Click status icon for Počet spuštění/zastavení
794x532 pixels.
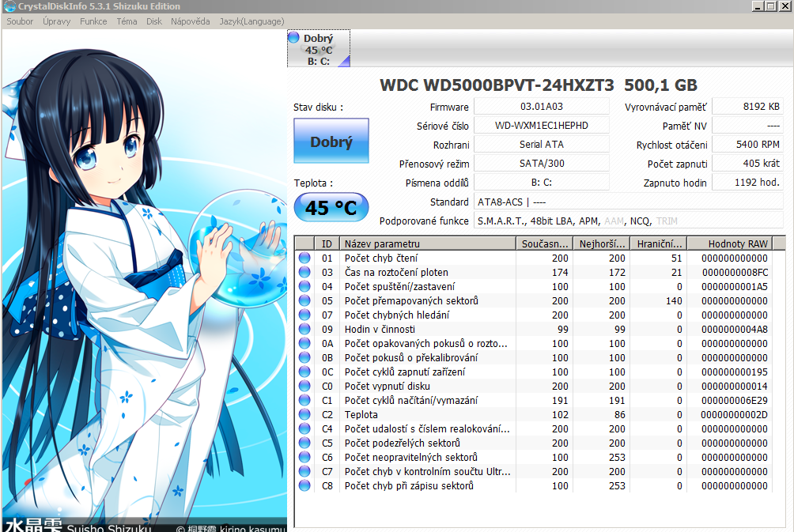pyautogui.click(x=304, y=286)
